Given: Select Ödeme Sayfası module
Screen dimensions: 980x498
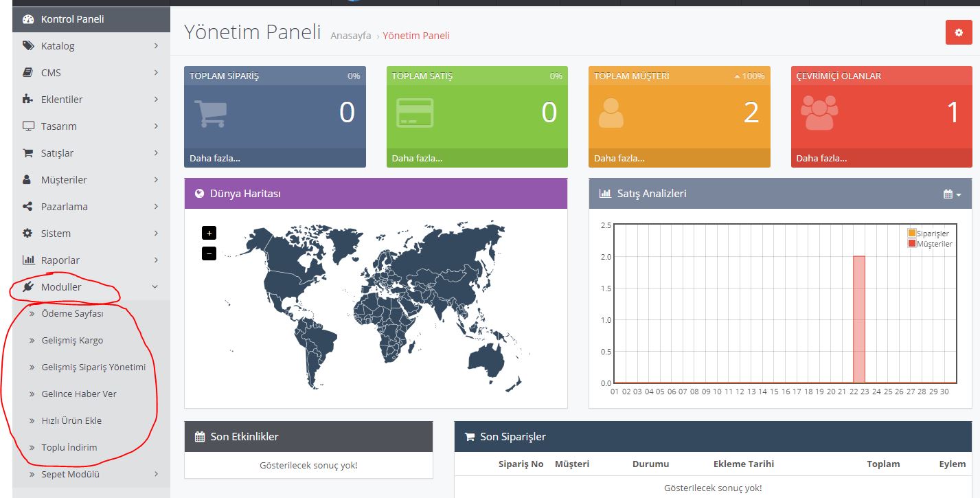Looking at the screenshot, I should (x=72, y=314).
